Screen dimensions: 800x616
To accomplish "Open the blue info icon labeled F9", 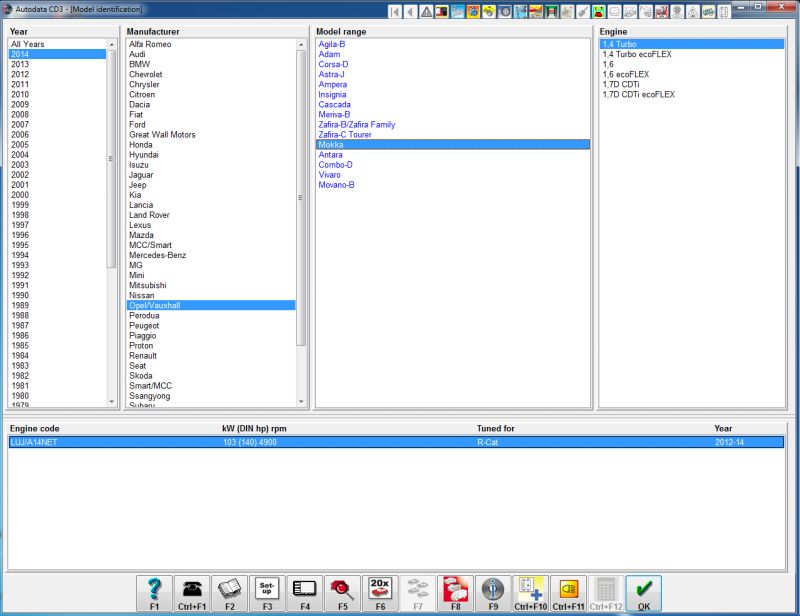I will pyautogui.click(x=492, y=592).
